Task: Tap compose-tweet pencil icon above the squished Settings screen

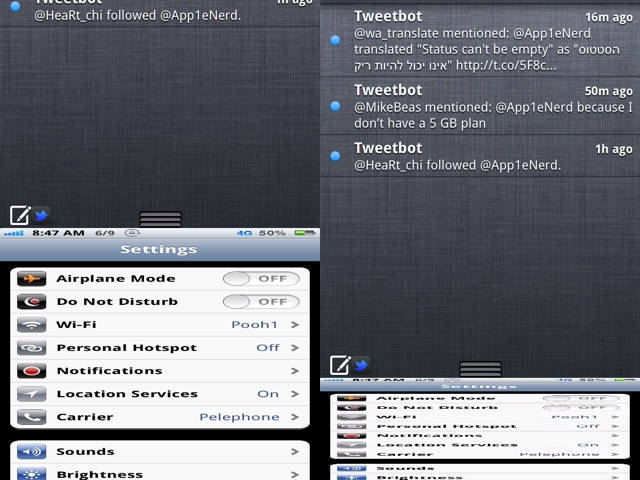Action: point(340,365)
